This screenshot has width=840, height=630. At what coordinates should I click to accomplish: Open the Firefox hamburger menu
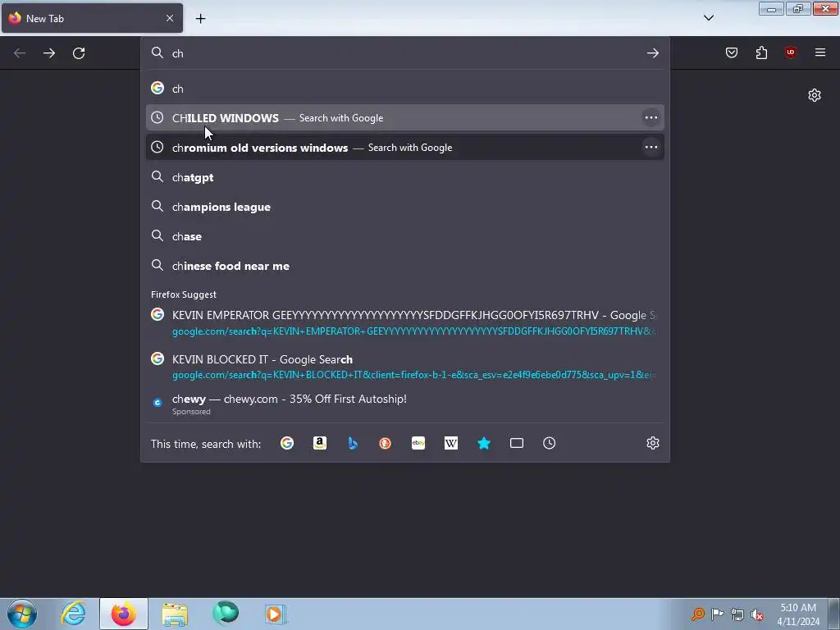click(820, 52)
